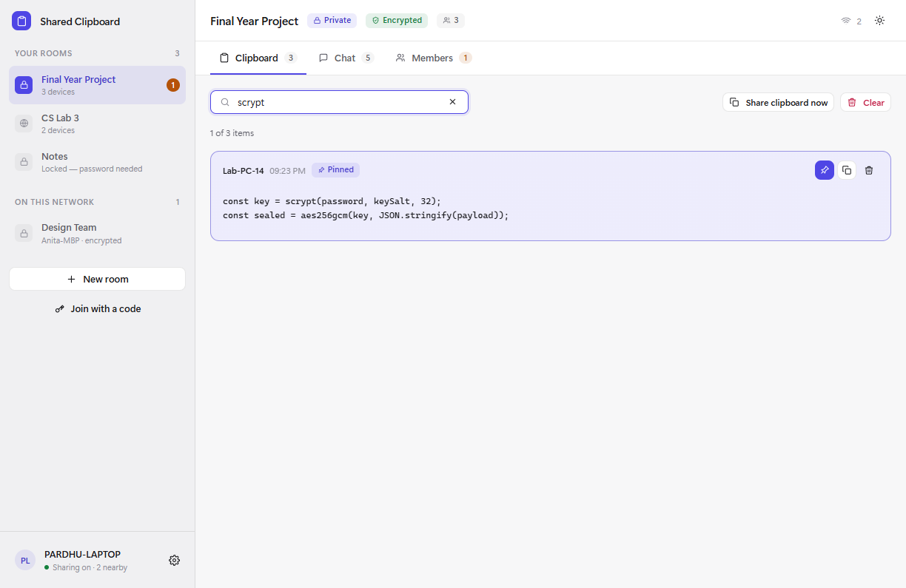Screen dimensions: 906x588
Task: Select the Final Year Project room
Action: coord(97,85)
